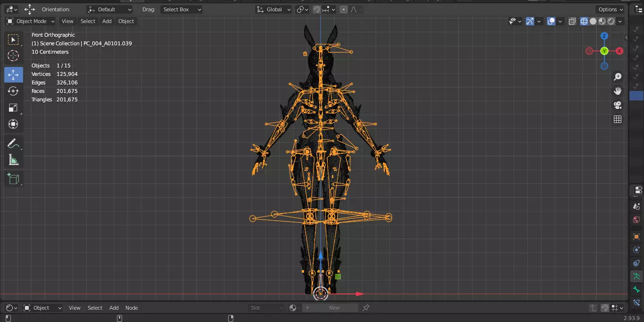Activate the Annotate tool
This screenshot has height=322, width=644.
pyautogui.click(x=13, y=144)
